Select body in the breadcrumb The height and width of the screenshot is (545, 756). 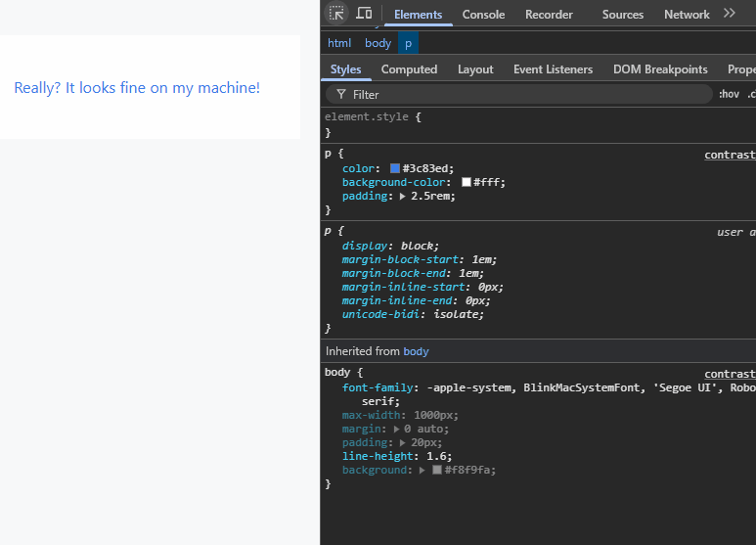pyautogui.click(x=378, y=43)
